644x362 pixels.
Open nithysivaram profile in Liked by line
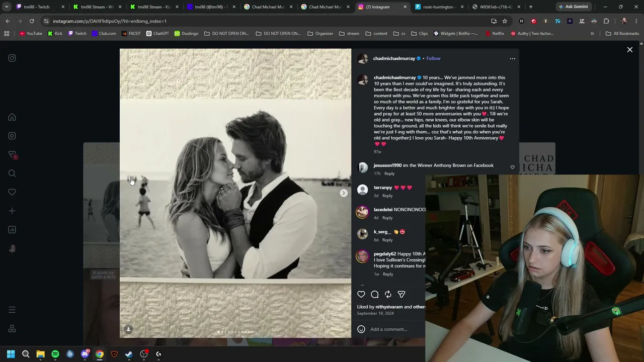coord(389,307)
